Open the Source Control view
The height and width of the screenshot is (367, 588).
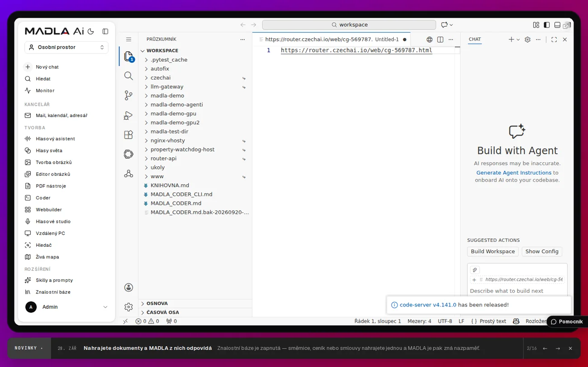[128, 95]
